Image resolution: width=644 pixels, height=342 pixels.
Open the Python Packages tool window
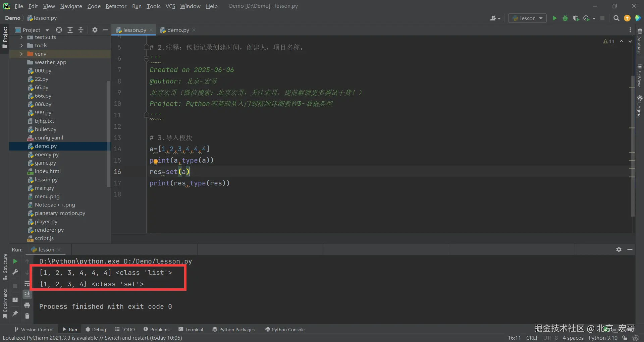233,330
